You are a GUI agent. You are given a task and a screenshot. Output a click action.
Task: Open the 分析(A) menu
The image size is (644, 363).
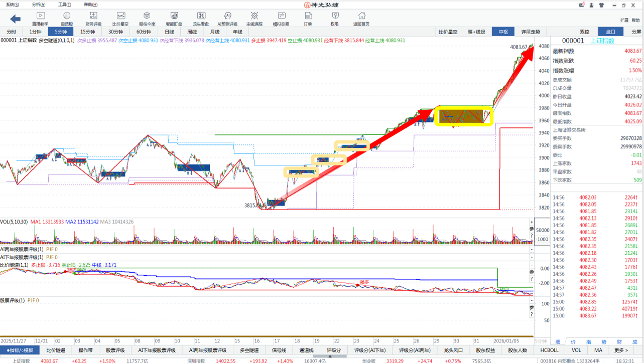38,5
